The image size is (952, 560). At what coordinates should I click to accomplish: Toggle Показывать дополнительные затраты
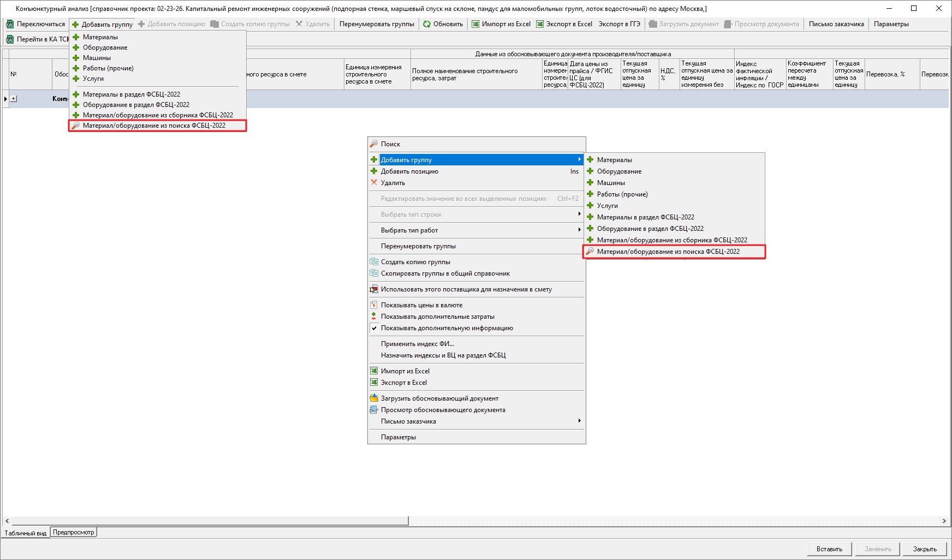click(x=477, y=317)
